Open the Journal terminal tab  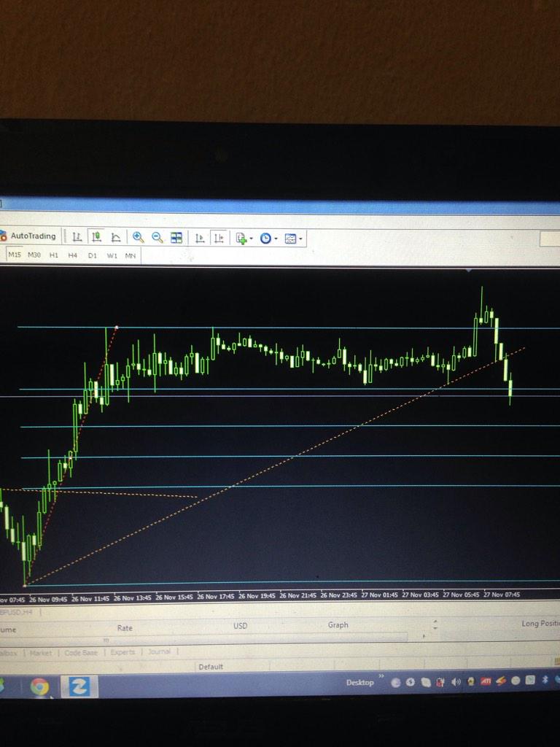point(159,651)
